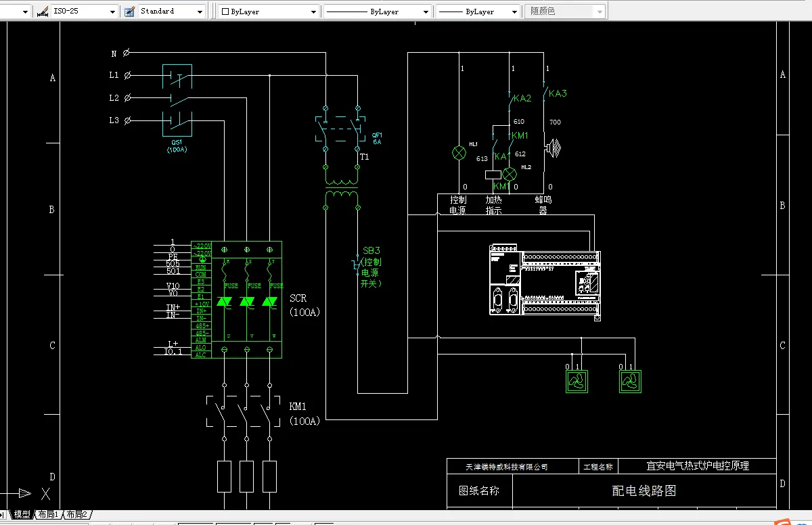Open the Standard table style dropdown
812x525 pixels.
pos(200,12)
